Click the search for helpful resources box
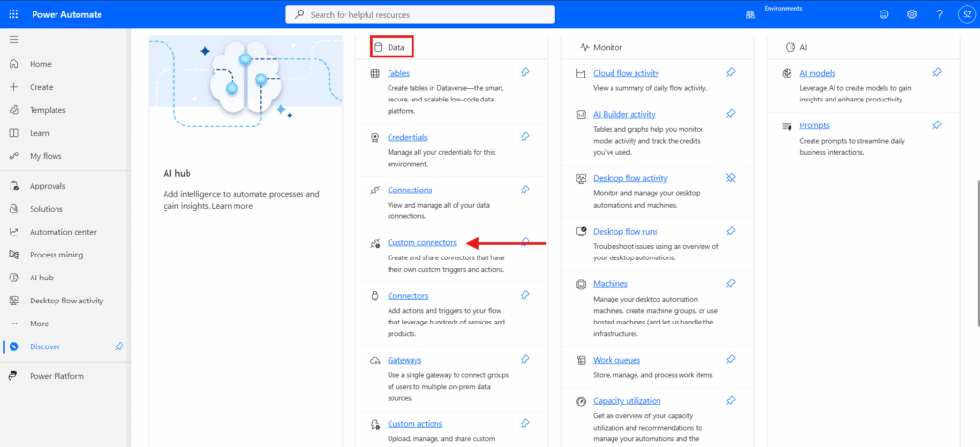 click(x=420, y=14)
